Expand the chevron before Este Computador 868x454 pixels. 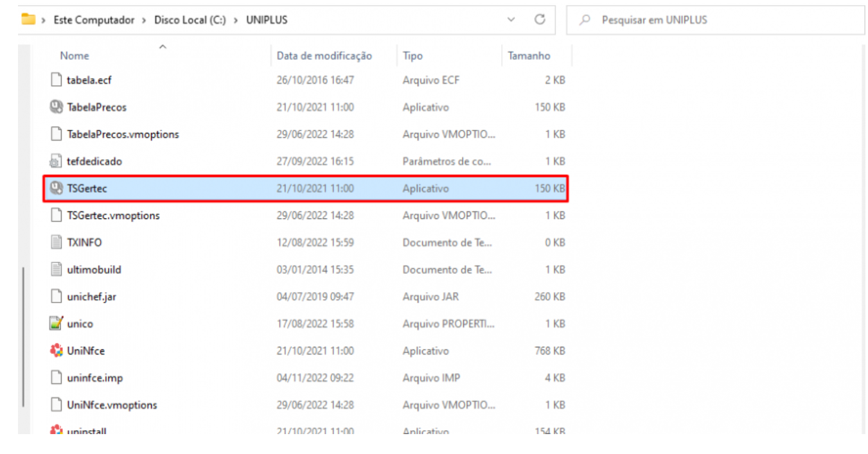click(44, 20)
